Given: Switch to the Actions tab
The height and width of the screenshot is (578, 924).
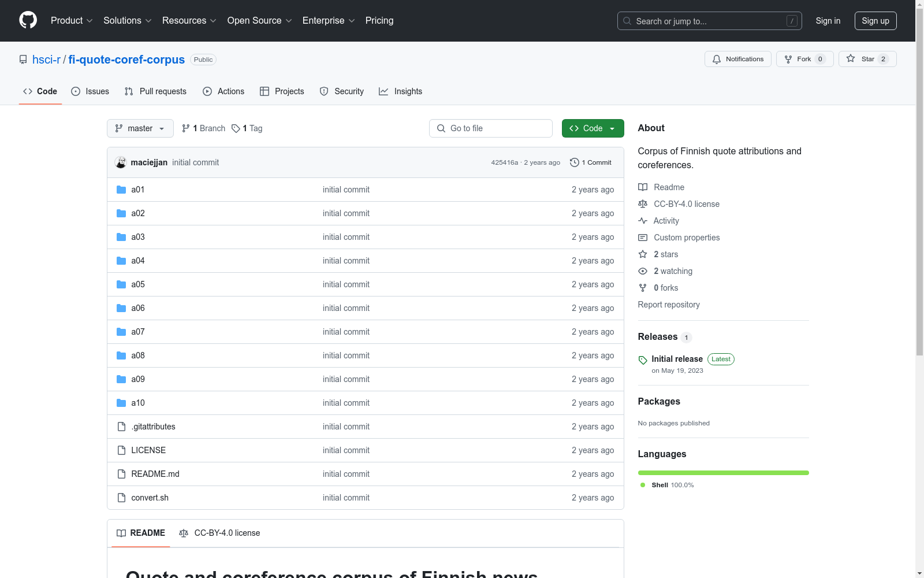Looking at the screenshot, I should [x=223, y=91].
